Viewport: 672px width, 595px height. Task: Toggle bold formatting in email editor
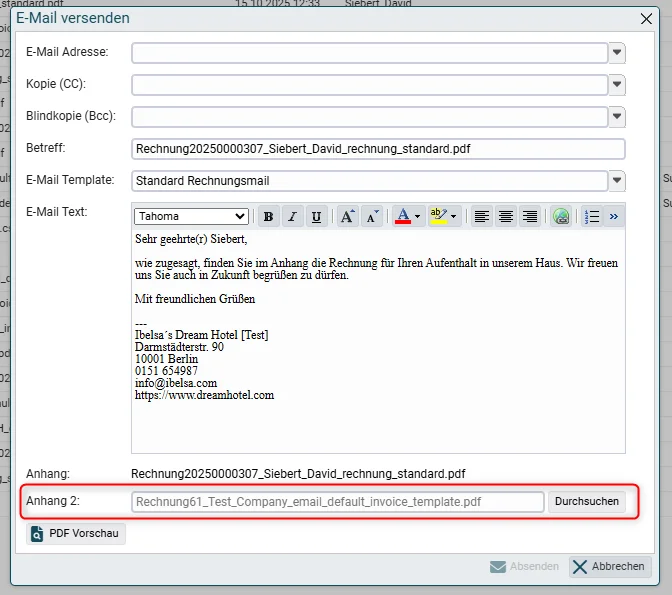pyautogui.click(x=268, y=216)
